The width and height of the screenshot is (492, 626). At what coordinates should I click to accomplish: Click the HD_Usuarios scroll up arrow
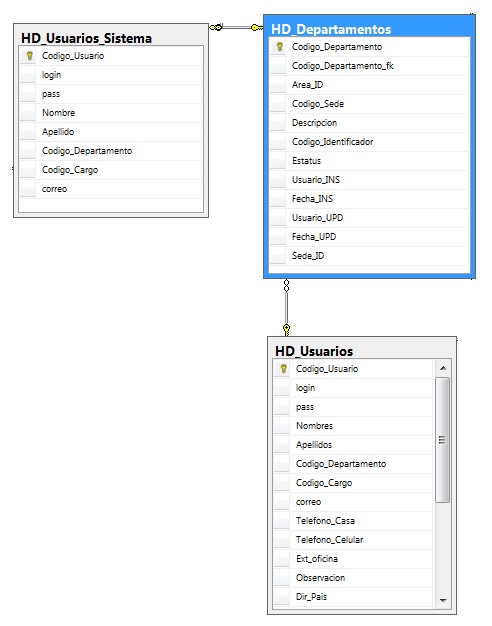coord(442,368)
